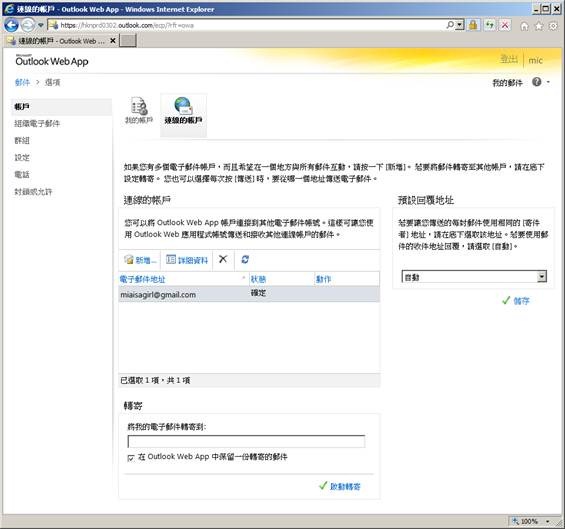The width and height of the screenshot is (565, 529).
Task: Go back with browser Back arrow
Action: coord(11,25)
